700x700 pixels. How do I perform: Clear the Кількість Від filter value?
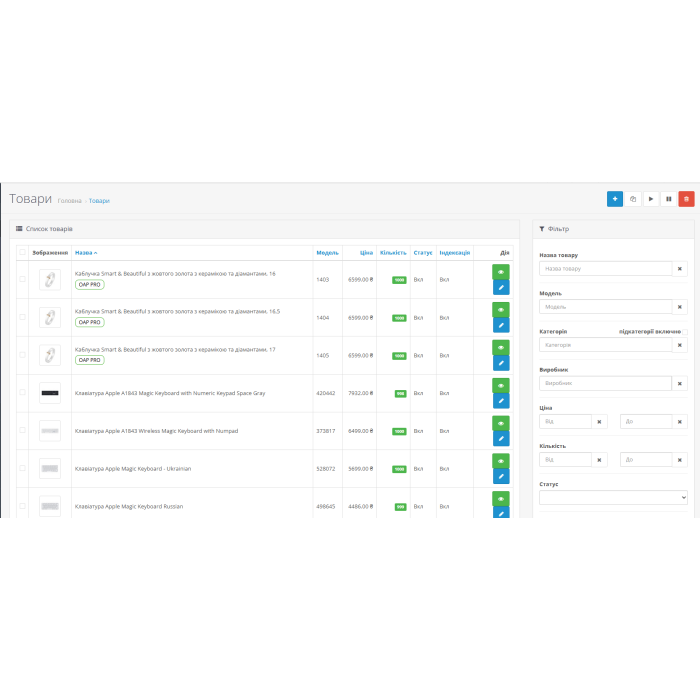click(599, 460)
